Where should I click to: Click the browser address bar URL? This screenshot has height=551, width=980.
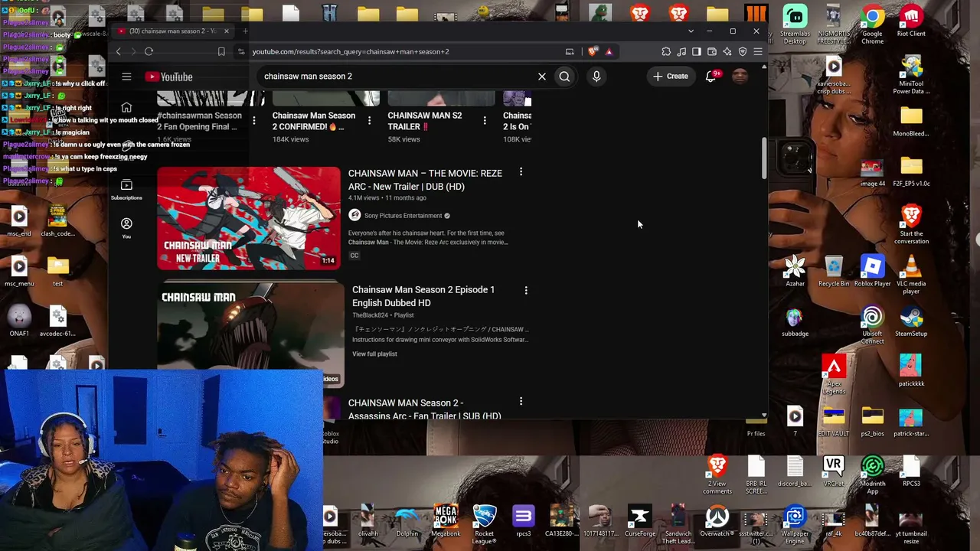point(351,52)
